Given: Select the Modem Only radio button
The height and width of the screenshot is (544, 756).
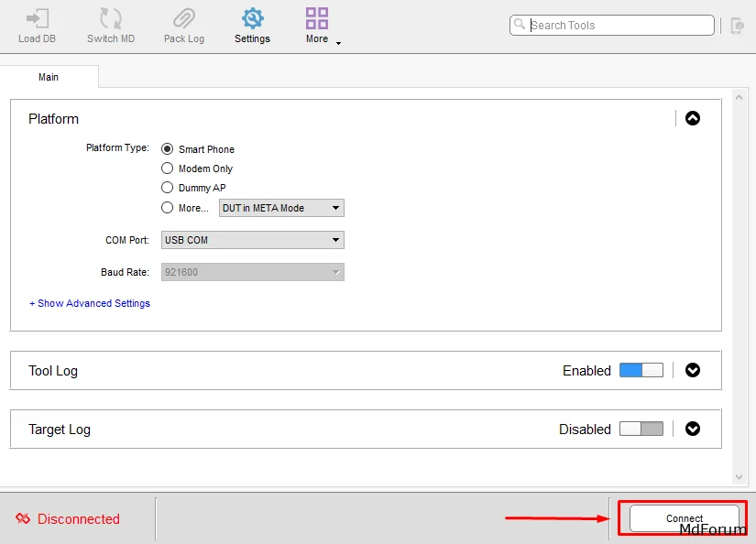Looking at the screenshot, I should coord(168,169).
